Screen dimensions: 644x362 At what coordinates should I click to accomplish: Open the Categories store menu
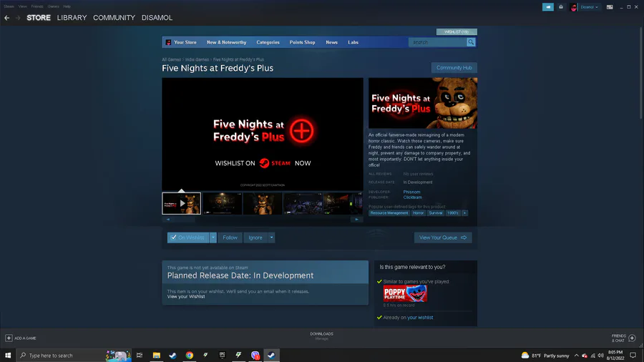coord(268,42)
